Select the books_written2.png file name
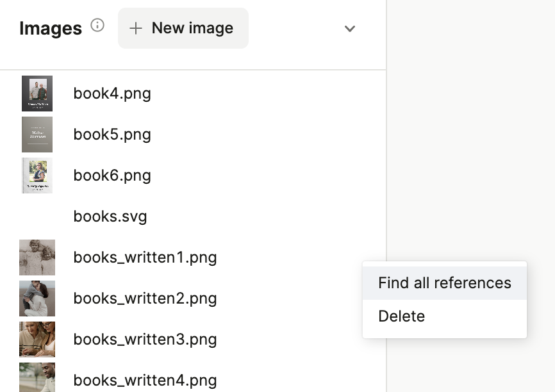Screen dimensions: 555x392 [145, 298]
